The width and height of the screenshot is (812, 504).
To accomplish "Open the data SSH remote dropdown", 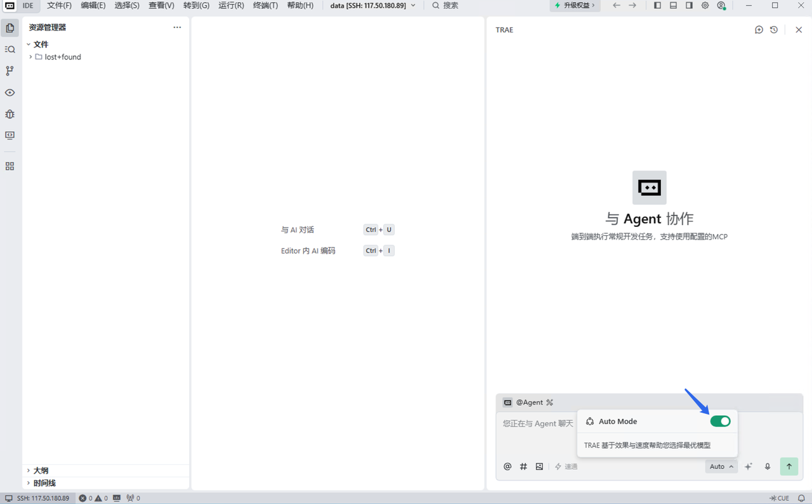I will [373, 6].
